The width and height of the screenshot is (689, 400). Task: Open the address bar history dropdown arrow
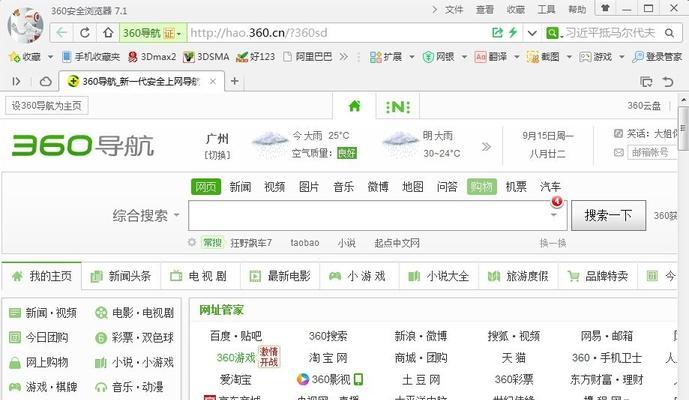pyautogui.click(x=532, y=33)
